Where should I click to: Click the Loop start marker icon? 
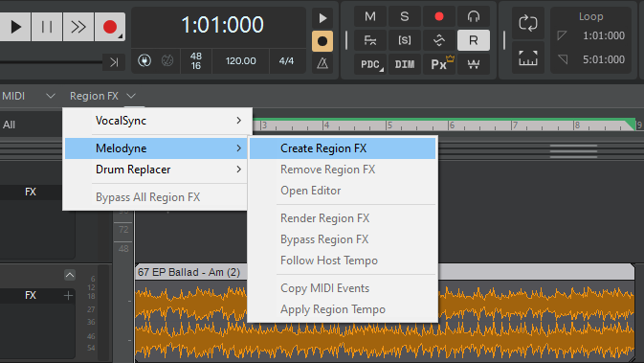click(563, 35)
